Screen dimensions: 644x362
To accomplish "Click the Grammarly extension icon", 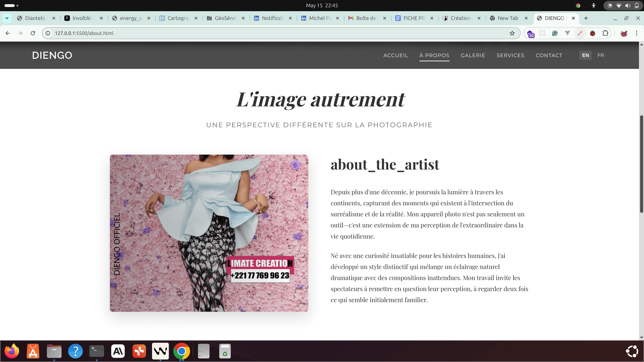I will click(555, 33).
